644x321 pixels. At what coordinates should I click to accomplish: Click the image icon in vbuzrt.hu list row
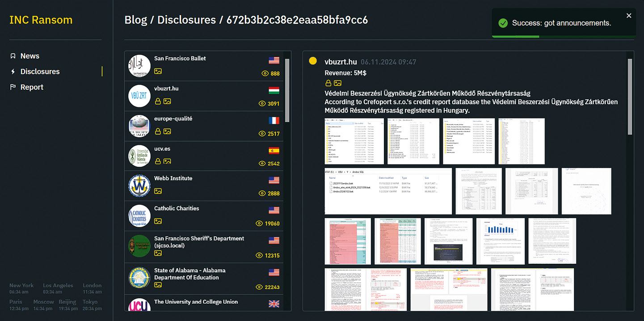167,101
